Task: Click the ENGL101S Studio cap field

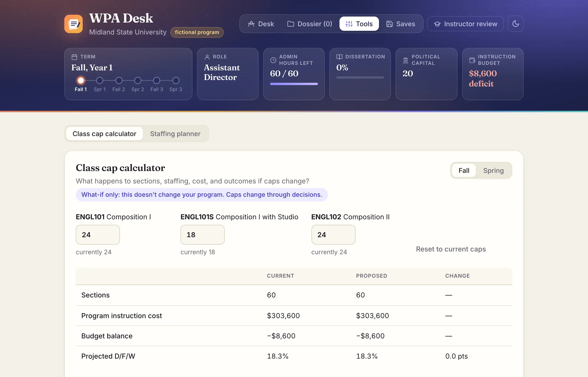Action: tap(203, 234)
